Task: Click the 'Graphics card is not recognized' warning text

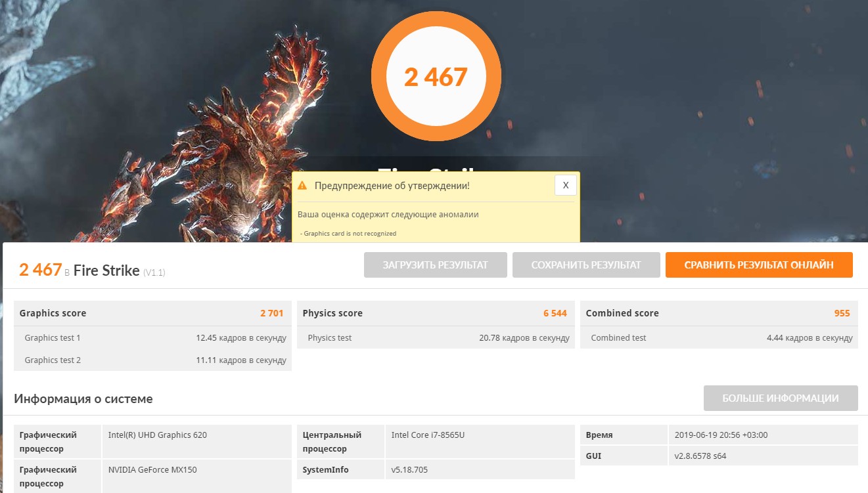Action: coord(350,233)
